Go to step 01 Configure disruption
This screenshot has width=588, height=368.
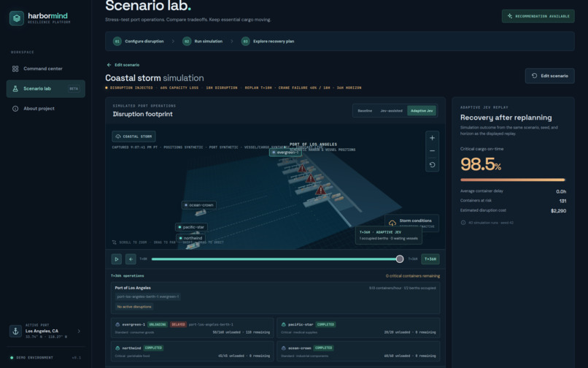pyautogui.click(x=139, y=42)
